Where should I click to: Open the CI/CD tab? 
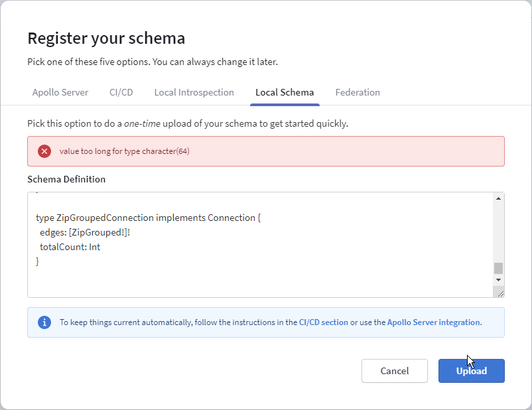[x=121, y=92]
